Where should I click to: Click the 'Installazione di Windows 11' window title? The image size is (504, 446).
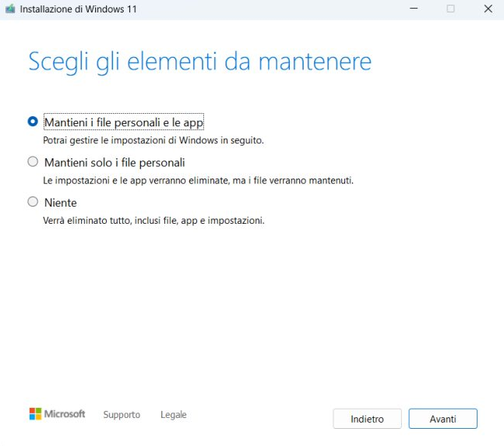78,9
